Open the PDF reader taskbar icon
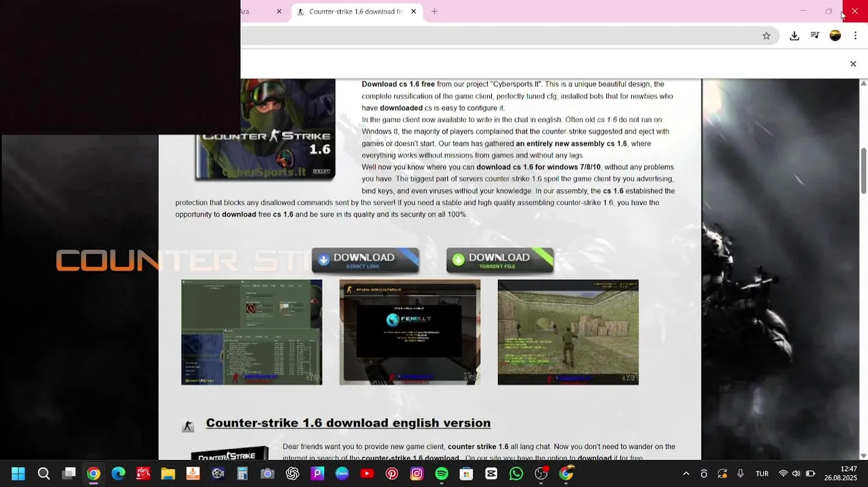Image resolution: width=868 pixels, height=487 pixels. [x=143, y=474]
